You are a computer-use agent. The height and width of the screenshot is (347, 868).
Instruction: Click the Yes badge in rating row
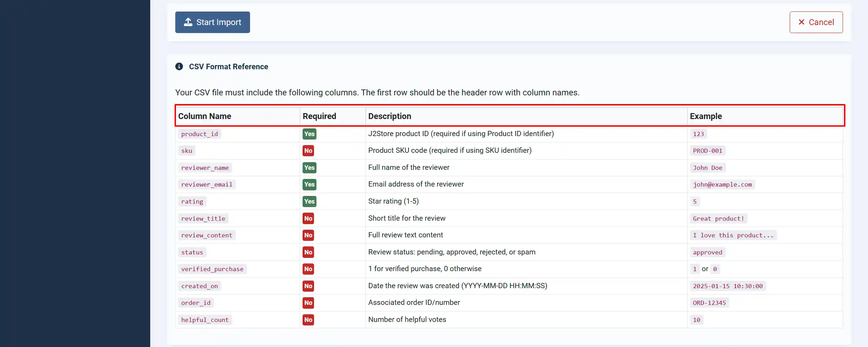tap(310, 202)
